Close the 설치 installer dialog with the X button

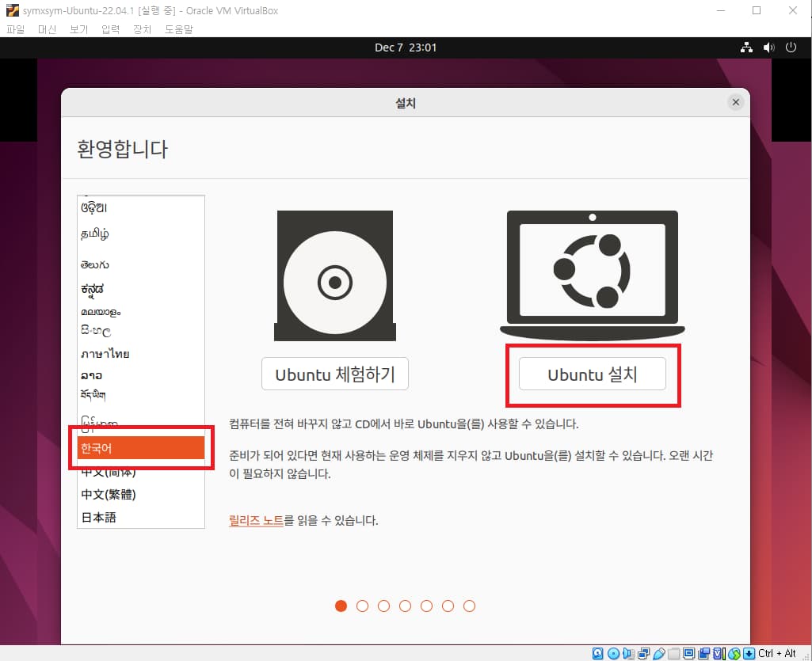click(735, 102)
